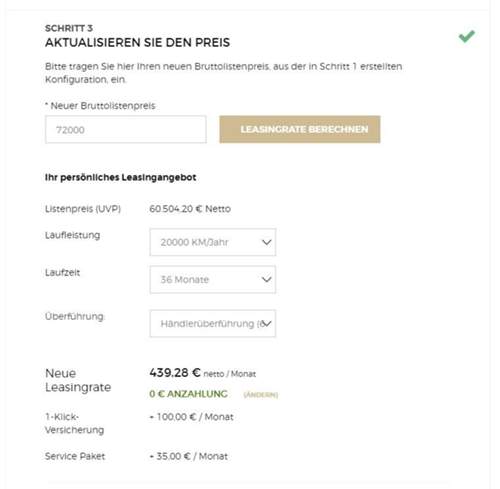This screenshot has width=500, height=489.
Task: Click the Leasingrate berechnen button
Action: pos(300,129)
